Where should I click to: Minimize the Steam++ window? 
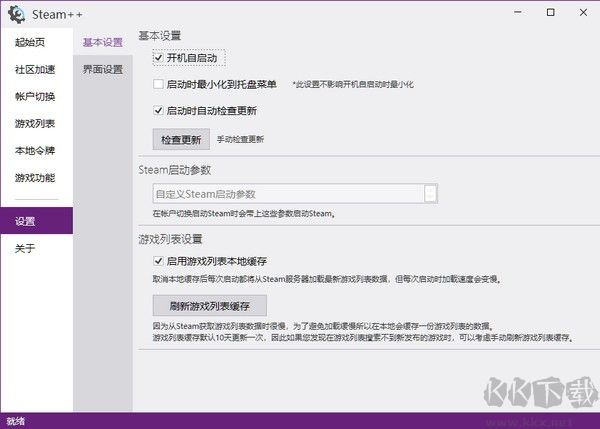coord(518,13)
